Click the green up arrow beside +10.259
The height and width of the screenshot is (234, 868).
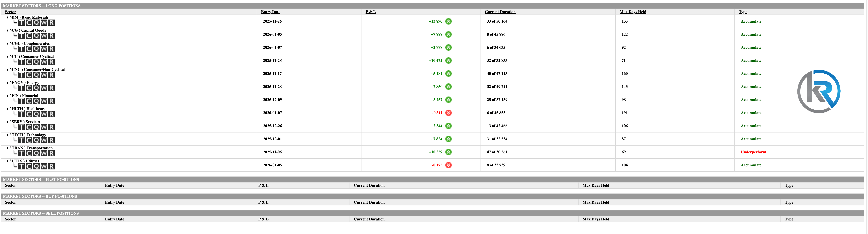click(449, 152)
